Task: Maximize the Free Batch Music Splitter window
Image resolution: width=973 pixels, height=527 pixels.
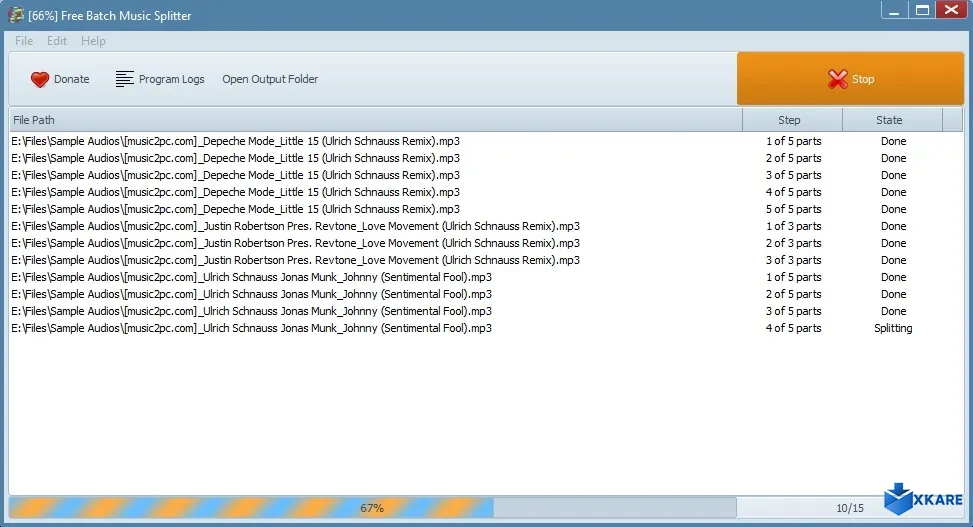Action: 922,11
